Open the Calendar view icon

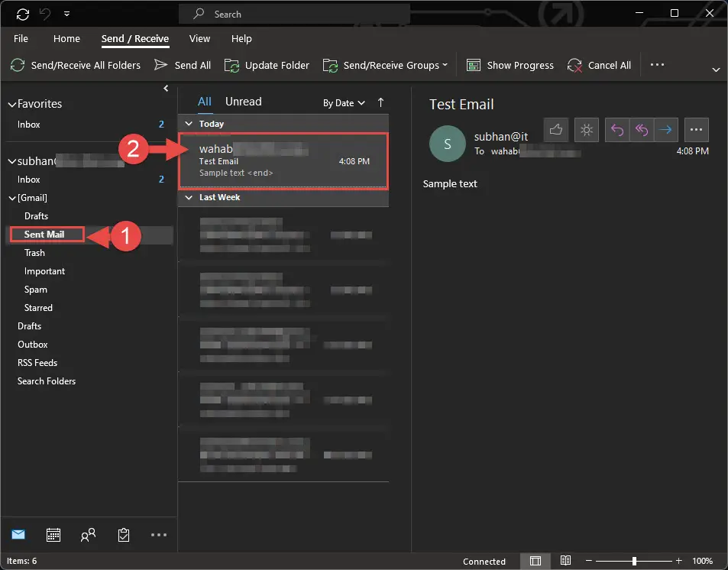point(53,535)
